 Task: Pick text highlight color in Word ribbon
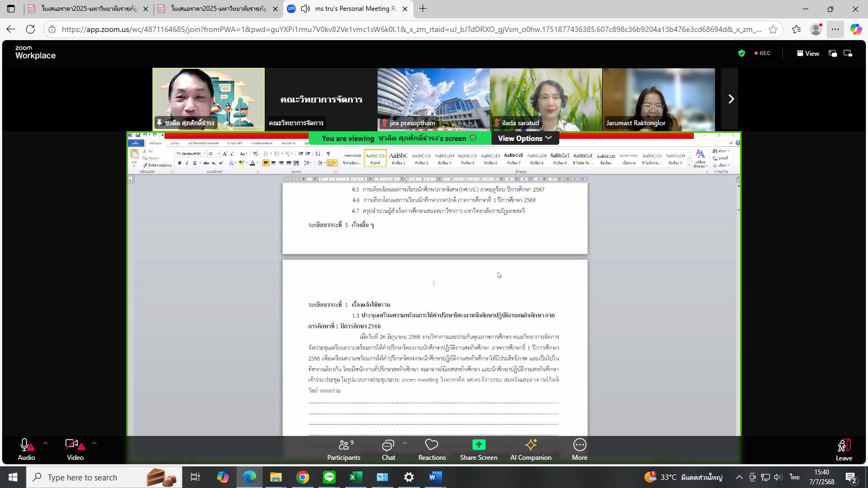click(x=241, y=163)
